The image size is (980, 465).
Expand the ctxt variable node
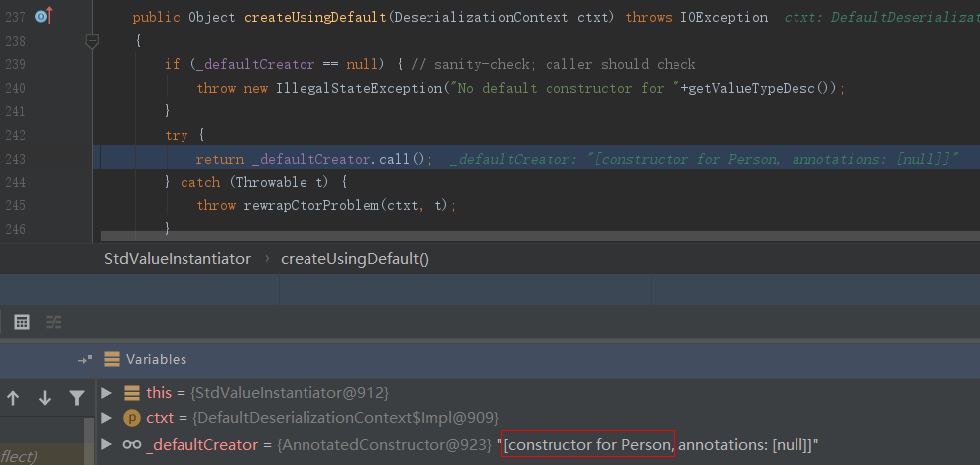(x=106, y=418)
